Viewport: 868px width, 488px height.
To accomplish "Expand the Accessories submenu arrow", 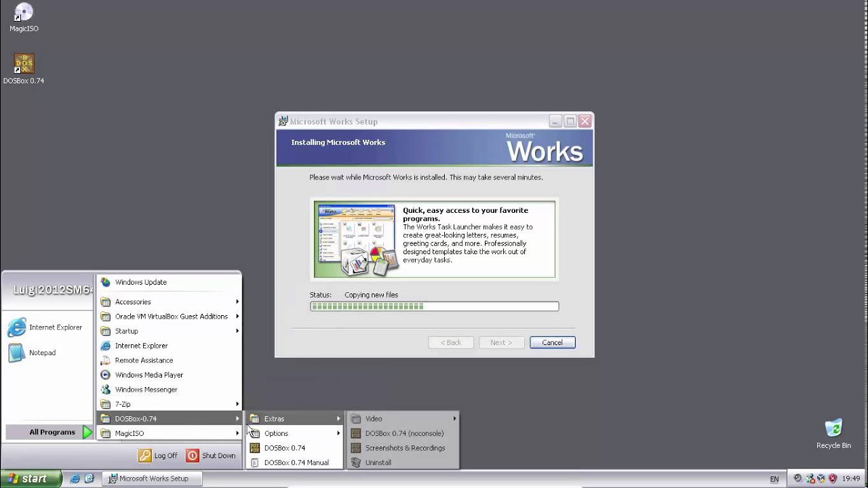I will tap(237, 302).
